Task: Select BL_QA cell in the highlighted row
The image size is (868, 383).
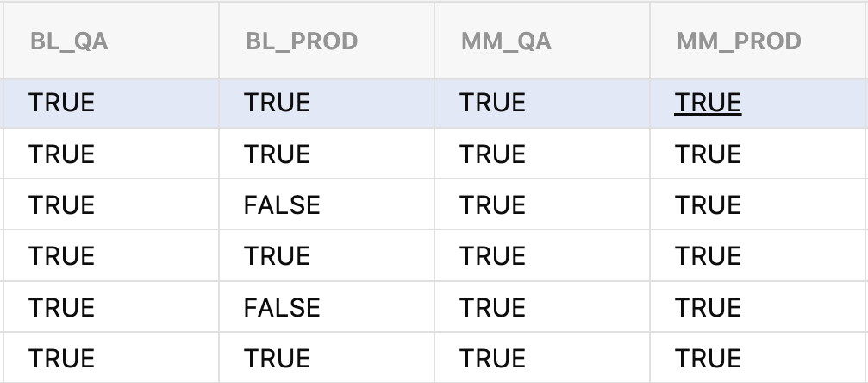Action: click(61, 104)
